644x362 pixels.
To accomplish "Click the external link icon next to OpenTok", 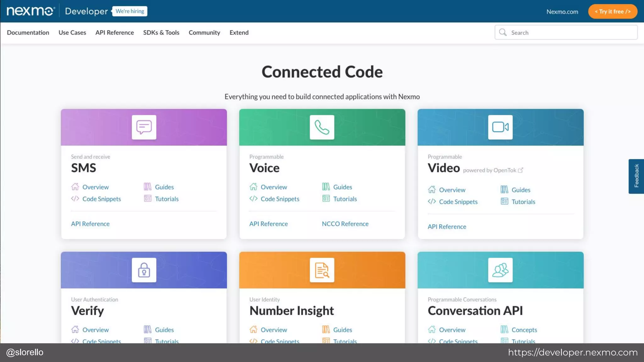I will click(520, 170).
